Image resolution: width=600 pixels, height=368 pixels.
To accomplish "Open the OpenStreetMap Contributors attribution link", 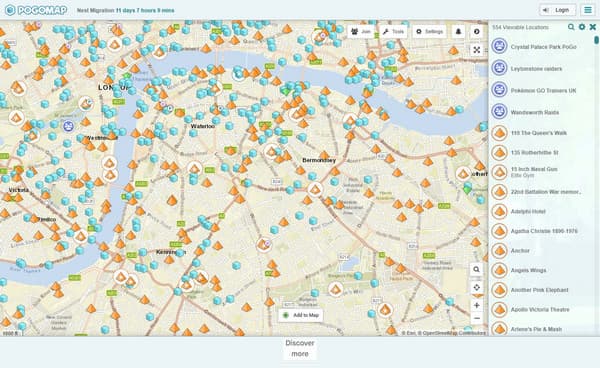I will click(x=454, y=333).
